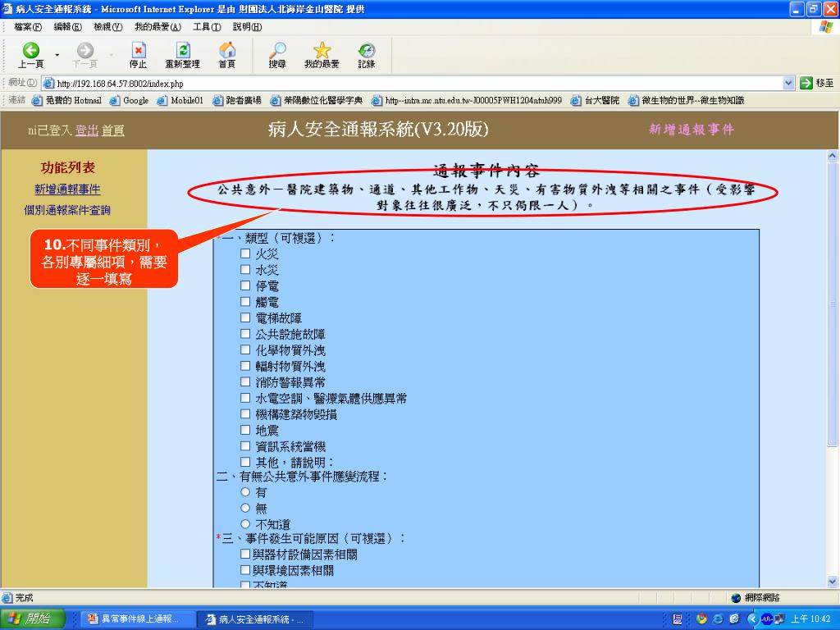The height and width of the screenshot is (630, 840).
Task: Open the Google link bar shortcut
Action: click(x=129, y=100)
